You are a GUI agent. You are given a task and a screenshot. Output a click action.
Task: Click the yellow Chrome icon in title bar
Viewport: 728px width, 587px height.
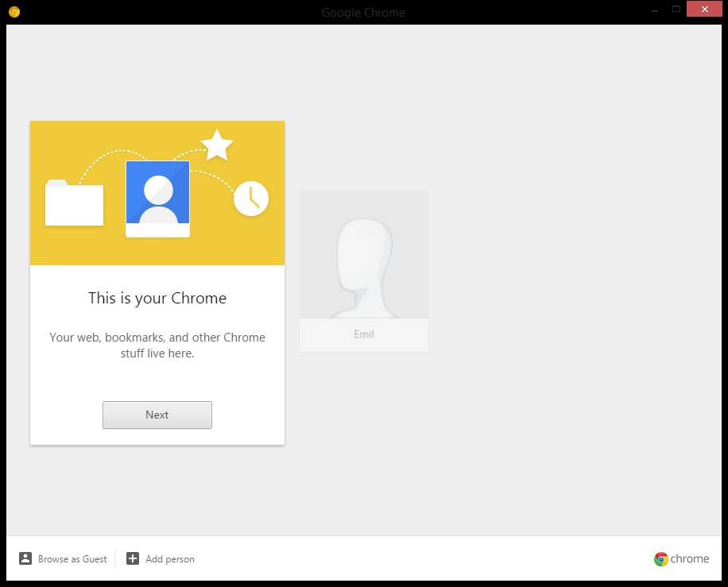click(14, 12)
